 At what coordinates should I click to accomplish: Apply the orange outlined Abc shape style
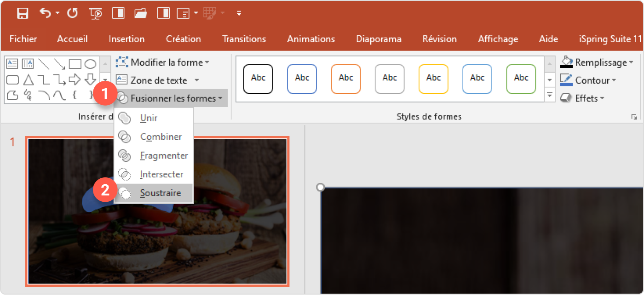(345, 79)
